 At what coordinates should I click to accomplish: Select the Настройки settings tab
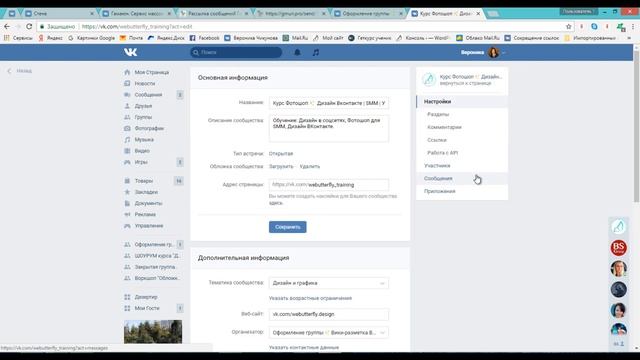pyautogui.click(x=462, y=101)
